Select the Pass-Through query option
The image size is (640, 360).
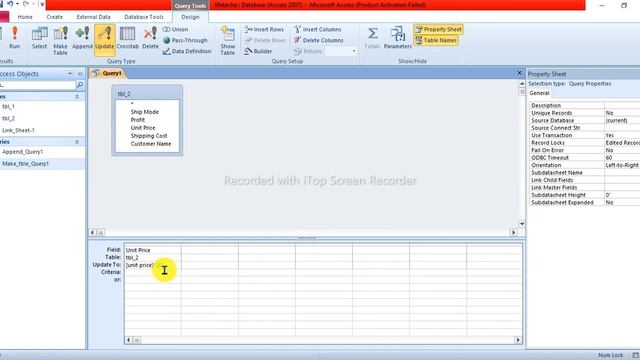(185, 40)
